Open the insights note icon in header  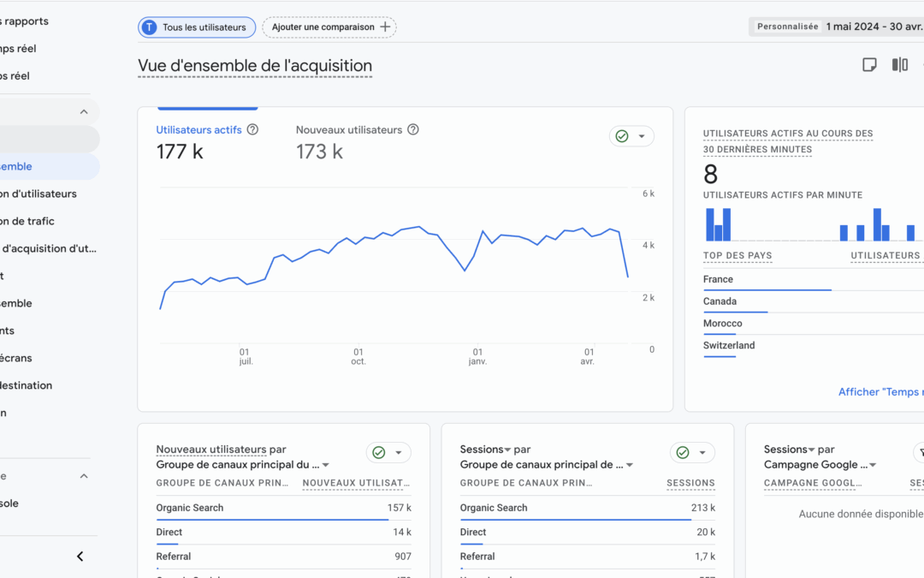869,65
